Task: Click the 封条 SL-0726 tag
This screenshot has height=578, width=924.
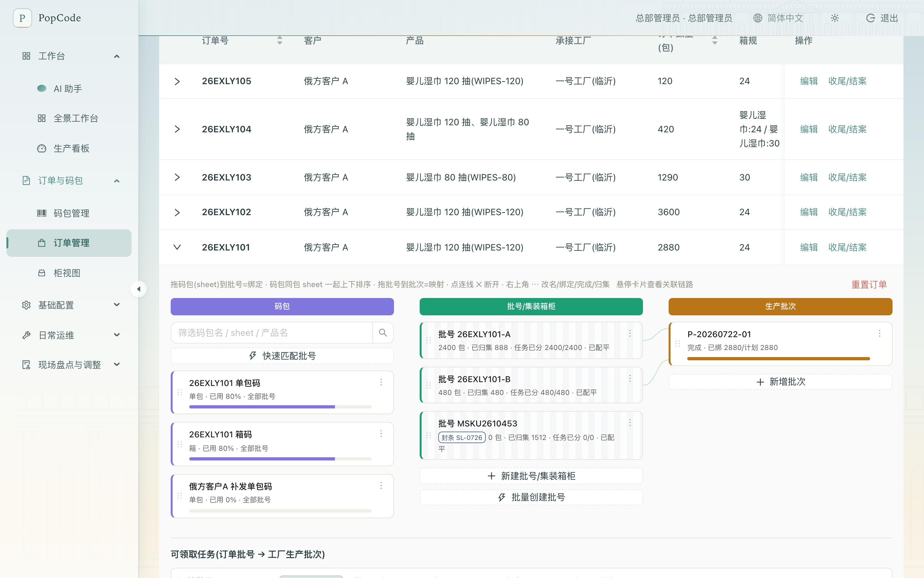Action: pyautogui.click(x=462, y=438)
